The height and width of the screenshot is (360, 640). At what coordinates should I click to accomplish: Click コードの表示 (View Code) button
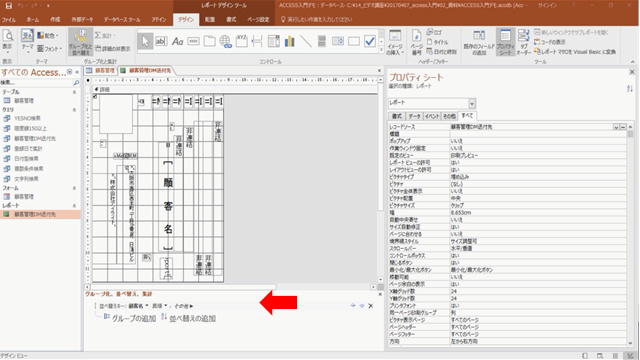click(550, 42)
